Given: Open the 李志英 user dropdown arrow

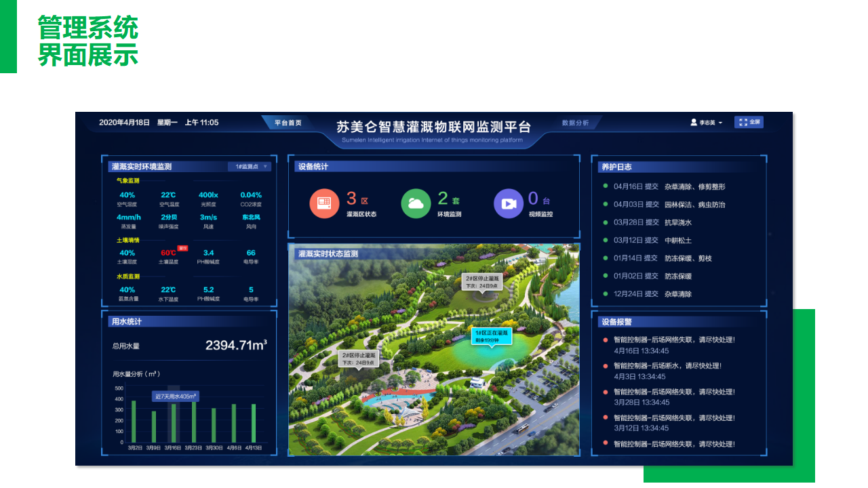Looking at the screenshot, I should tap(720, 123).
